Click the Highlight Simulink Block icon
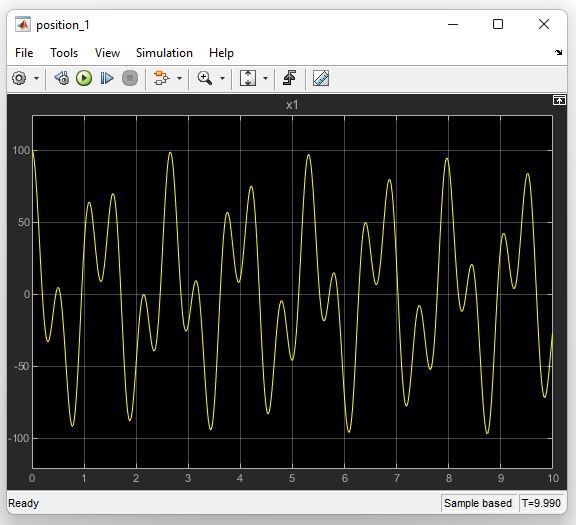The height and width of the screenshot is (525, 576). click(x=161, y=78)
